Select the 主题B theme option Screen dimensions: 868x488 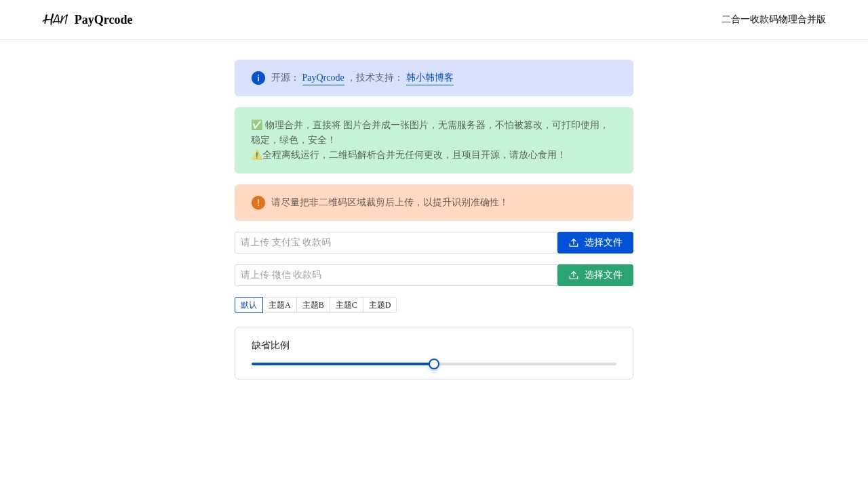[313, 305]
